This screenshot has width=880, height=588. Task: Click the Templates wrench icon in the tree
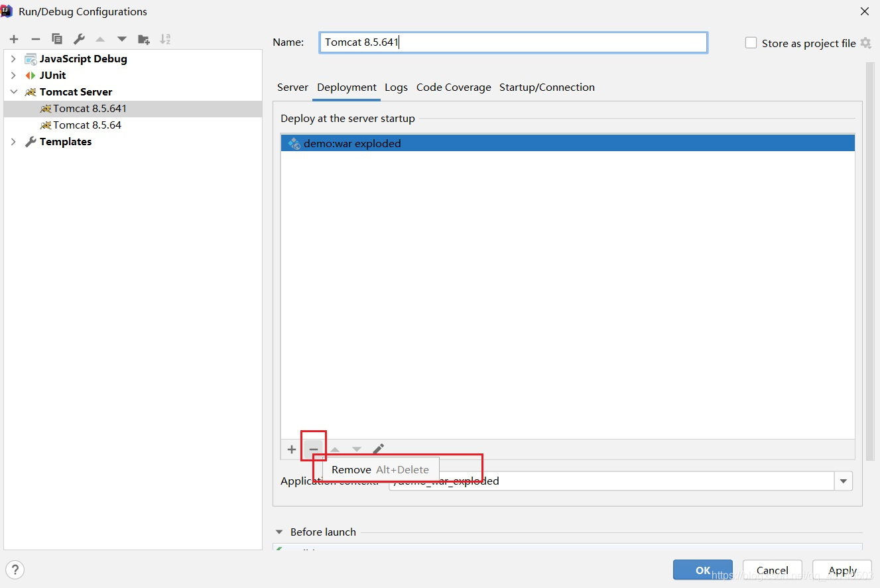coord(31,142)
